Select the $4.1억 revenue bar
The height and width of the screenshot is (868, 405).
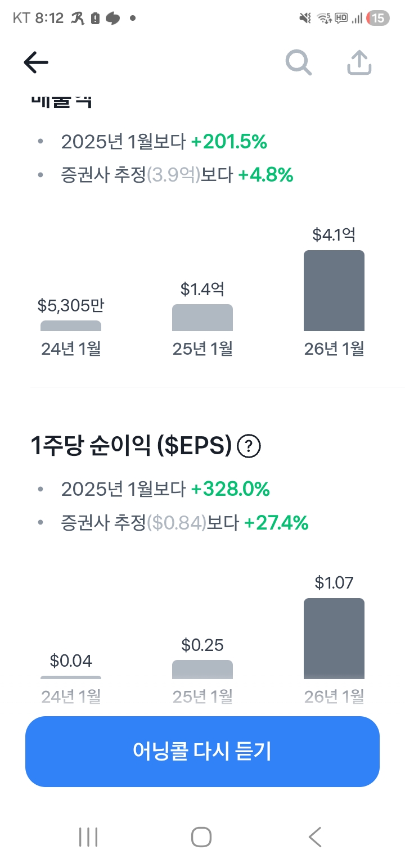pyautogui.click(x=334, y=291)
